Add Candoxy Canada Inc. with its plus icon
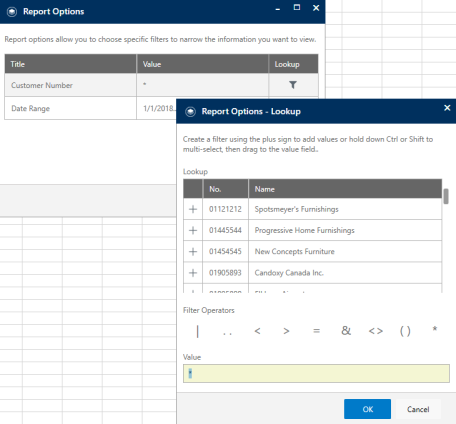This screenshot has height=424, width=456. tap(193, 273)
